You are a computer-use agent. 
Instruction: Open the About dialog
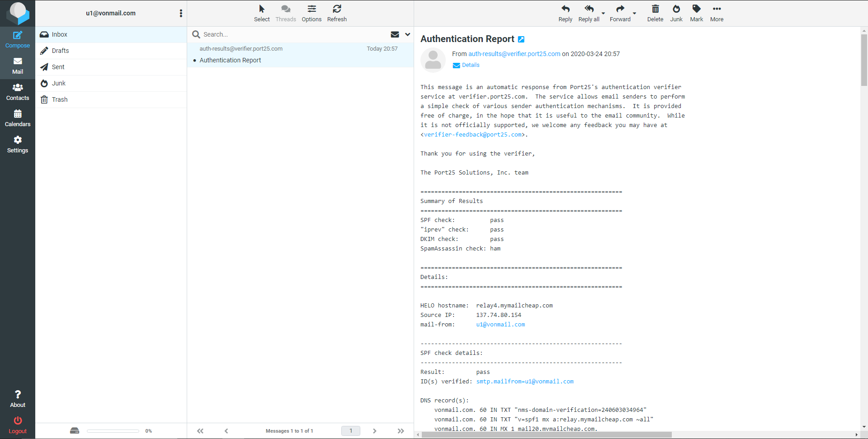18,399
